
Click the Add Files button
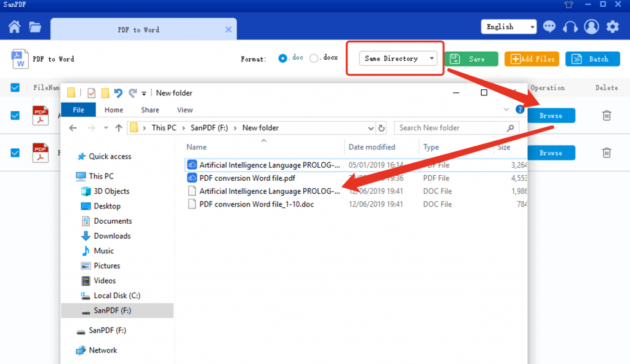click(532, 58)
